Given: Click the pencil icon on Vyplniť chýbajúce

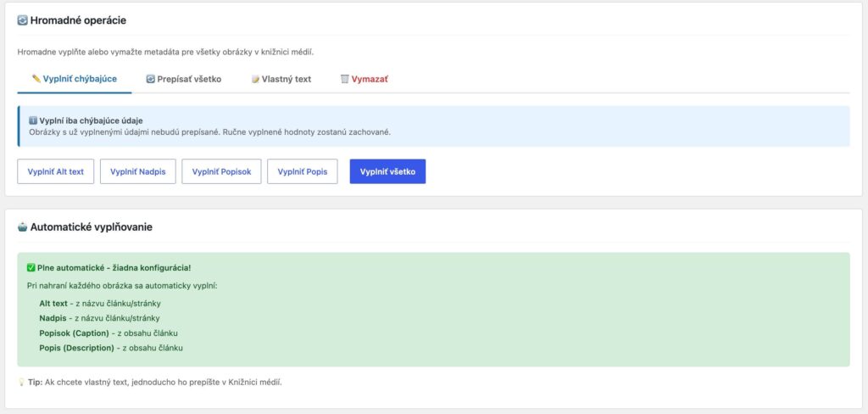Looking at the screenshot, I should coord(36,79).
